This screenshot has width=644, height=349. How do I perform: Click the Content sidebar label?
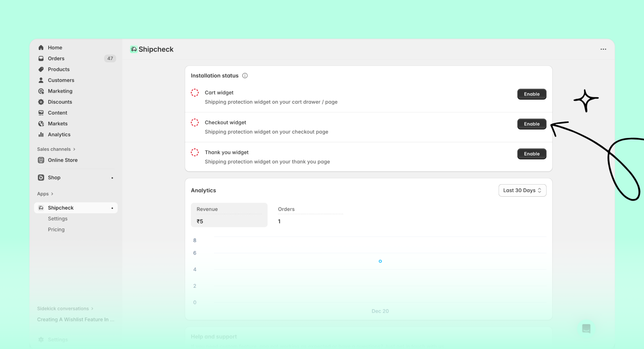(58, 113)
